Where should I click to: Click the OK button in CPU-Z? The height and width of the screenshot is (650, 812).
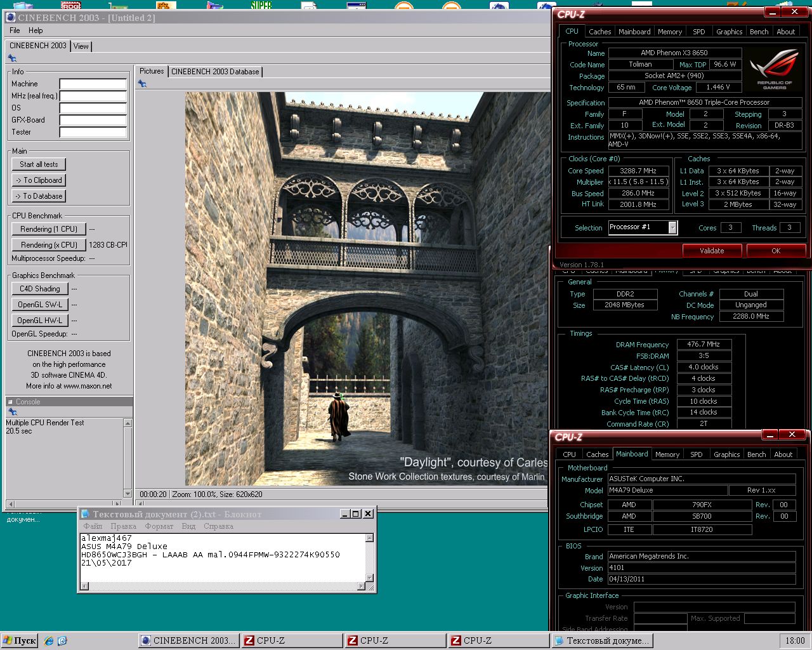[x=776, y=251]
